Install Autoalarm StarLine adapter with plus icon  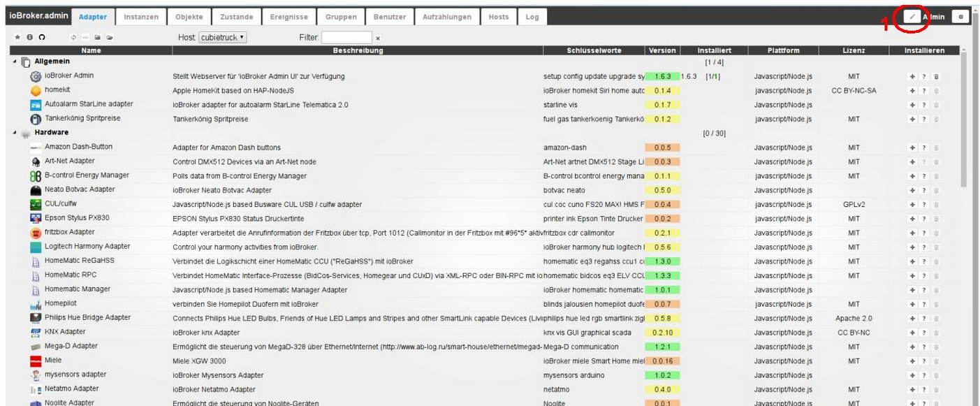(912, 105)
